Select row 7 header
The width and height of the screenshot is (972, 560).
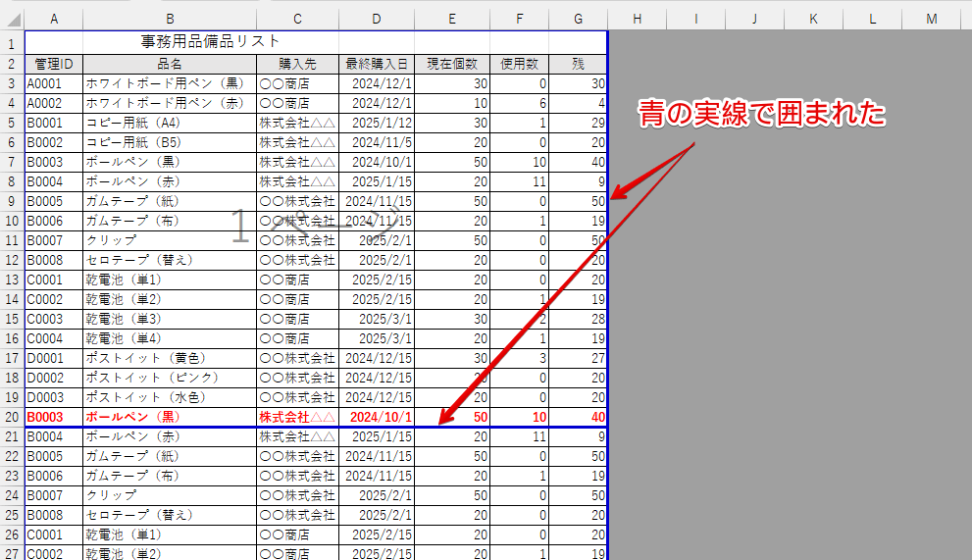[x=12, y=162]
